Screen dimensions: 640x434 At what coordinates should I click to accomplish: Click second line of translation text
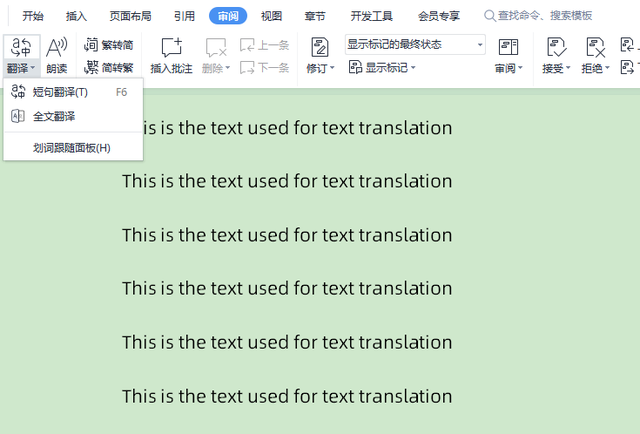(x=287, y=181)
